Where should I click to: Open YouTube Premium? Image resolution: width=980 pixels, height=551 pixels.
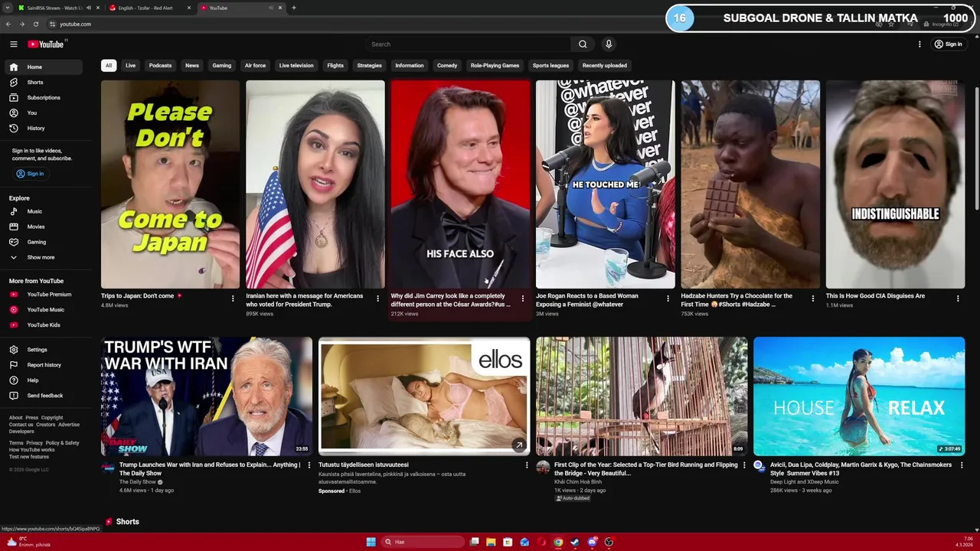coord(43,294)
